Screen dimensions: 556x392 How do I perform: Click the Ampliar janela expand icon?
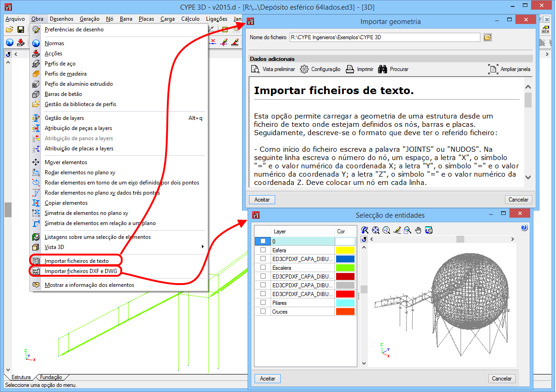(x=493, y=69)
